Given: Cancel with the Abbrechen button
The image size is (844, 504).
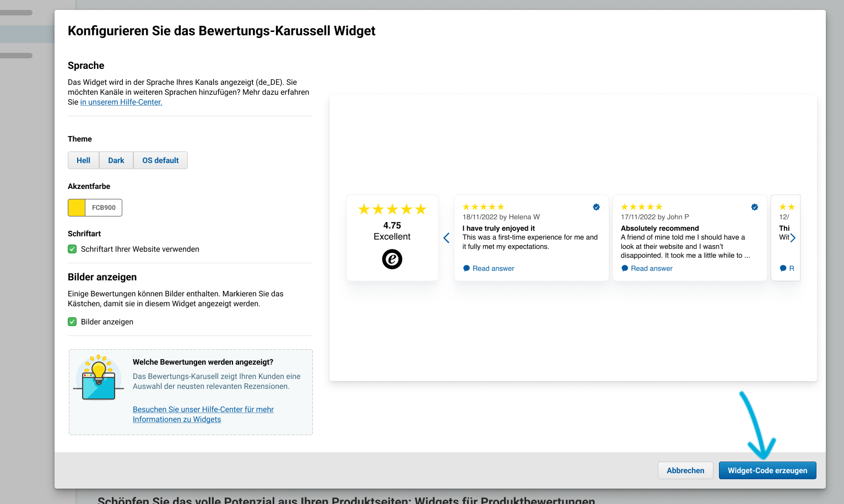Looking at the screenshot, I should click(685, 470).
